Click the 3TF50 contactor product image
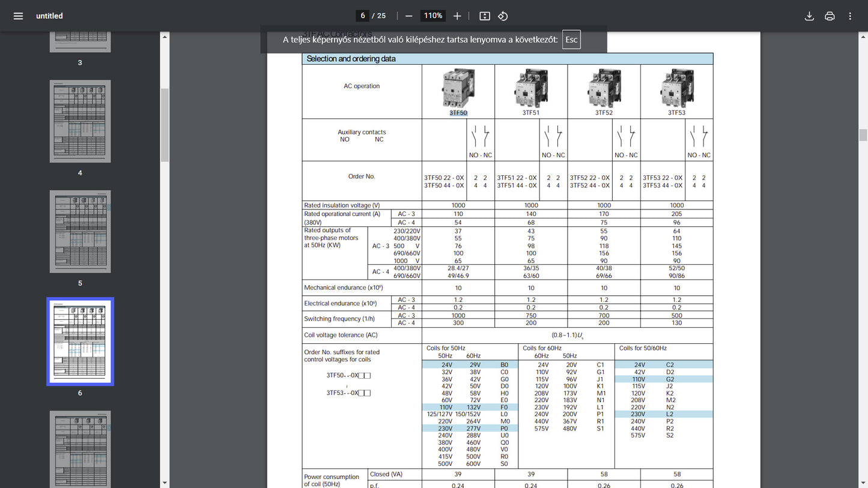868x488 pixels. click(458, 88)
